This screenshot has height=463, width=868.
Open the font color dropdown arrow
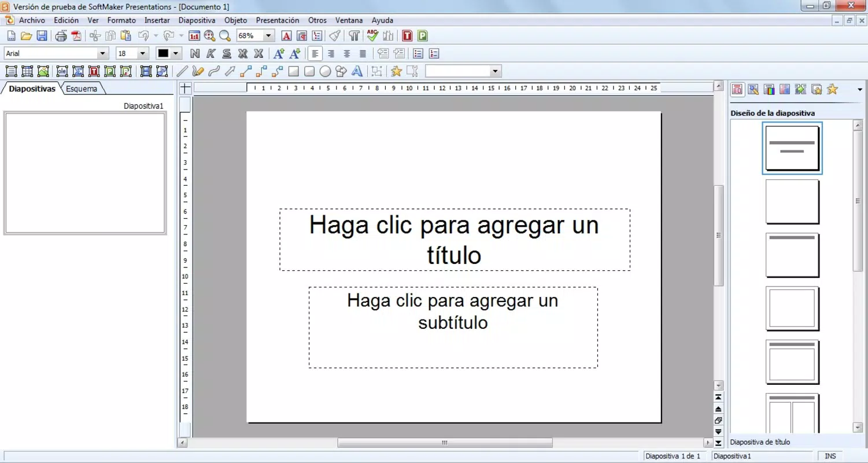click(x=176, y=54)
